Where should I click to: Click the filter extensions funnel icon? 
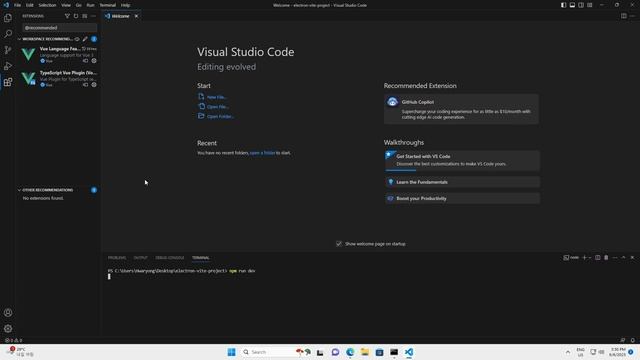pyautogui.click(x=67, y=16)
